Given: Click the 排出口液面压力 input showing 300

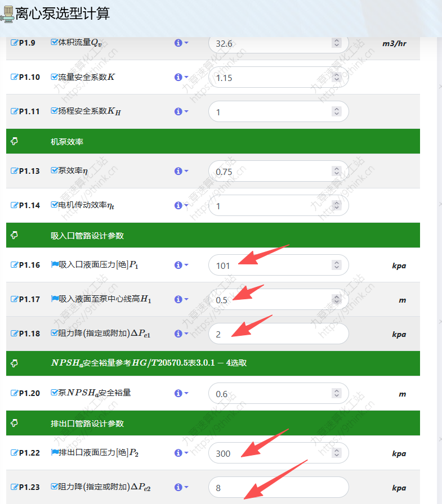Looking at the screenshot, I should [279, 453].
